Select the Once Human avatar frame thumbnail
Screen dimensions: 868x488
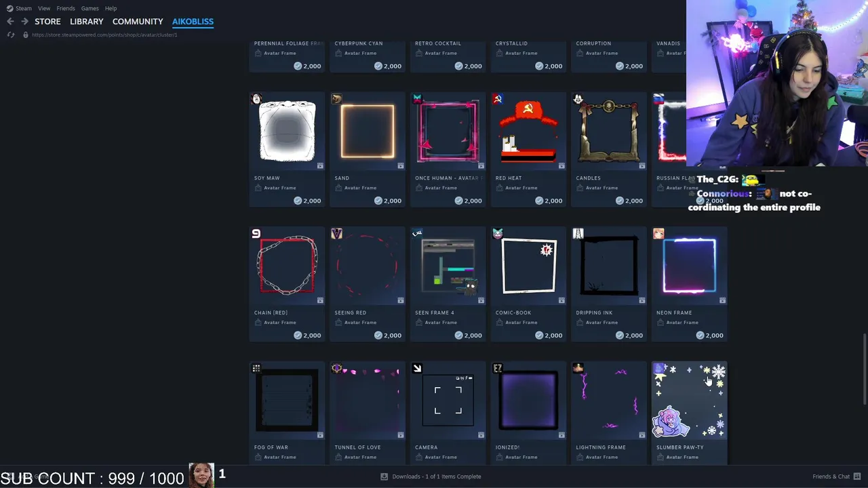click(448, 131)
